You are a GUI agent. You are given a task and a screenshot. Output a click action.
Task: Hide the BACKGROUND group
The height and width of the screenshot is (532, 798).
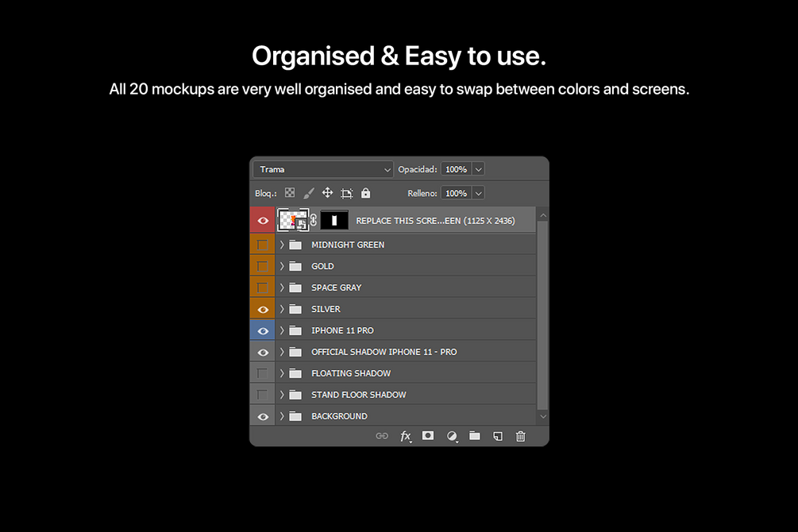click(x=263, y=416)
